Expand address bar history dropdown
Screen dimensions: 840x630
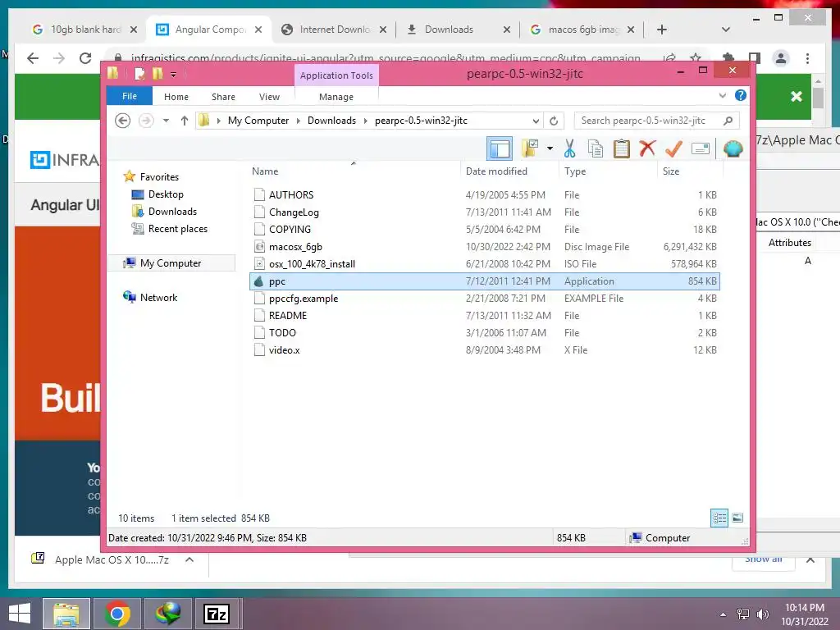click(x=535, y=121)
